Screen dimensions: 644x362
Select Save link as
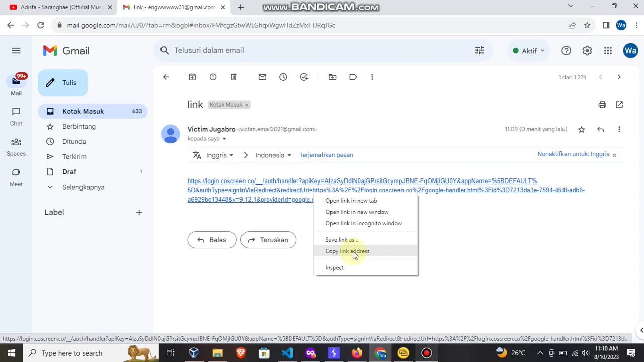coord(366,240)
